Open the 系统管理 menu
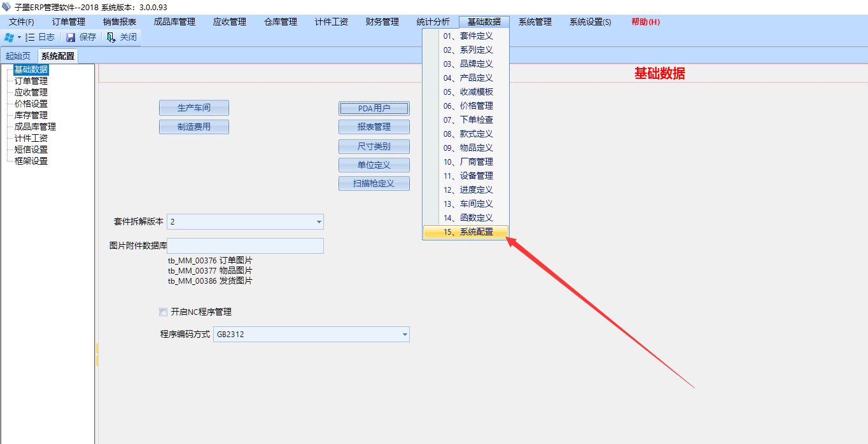The image size is (868, 444). tap(535, 22)
